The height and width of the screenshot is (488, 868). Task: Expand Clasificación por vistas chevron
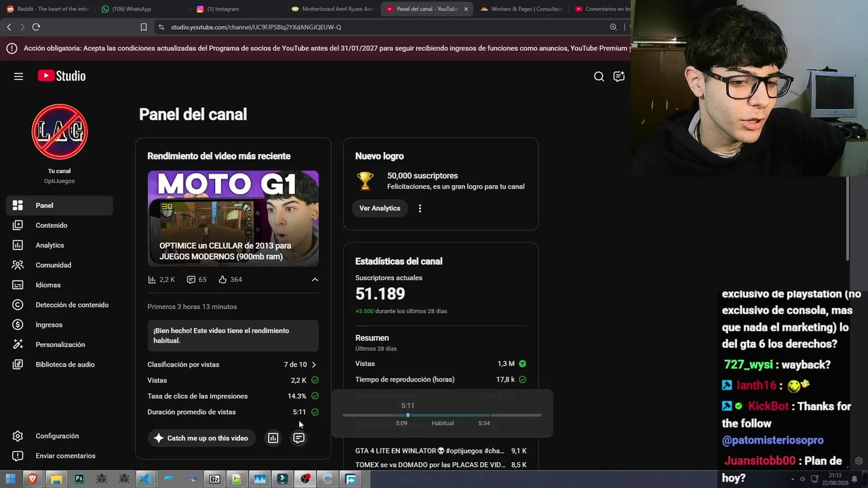(313, 365)
